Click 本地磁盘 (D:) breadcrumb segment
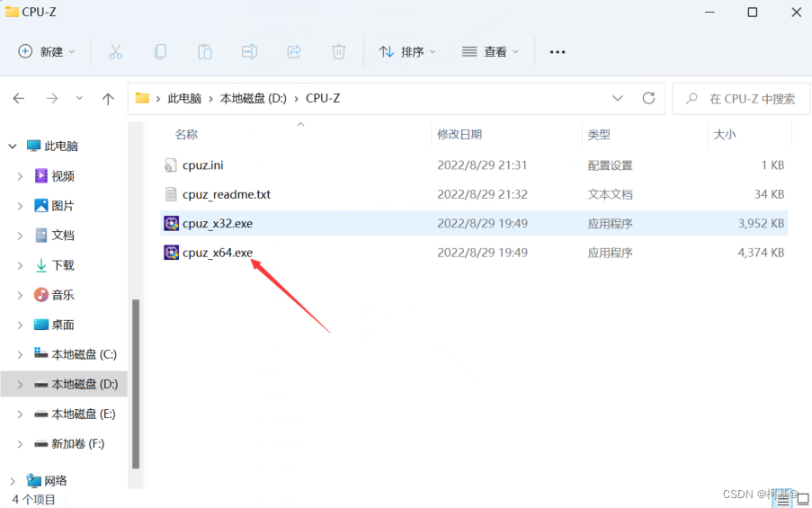The image size is (812, 508). point(254,98)
